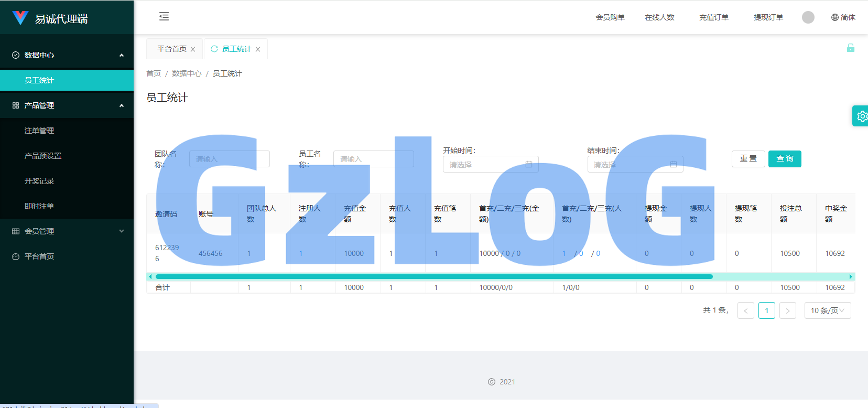Go to next page arrow
Screen dimensions: 868x408
coord(788,310)
